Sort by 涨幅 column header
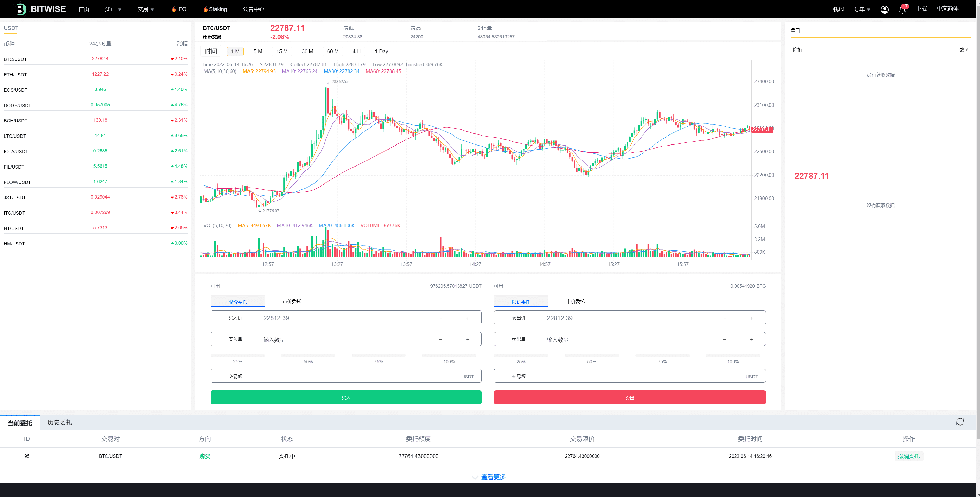 182,43
